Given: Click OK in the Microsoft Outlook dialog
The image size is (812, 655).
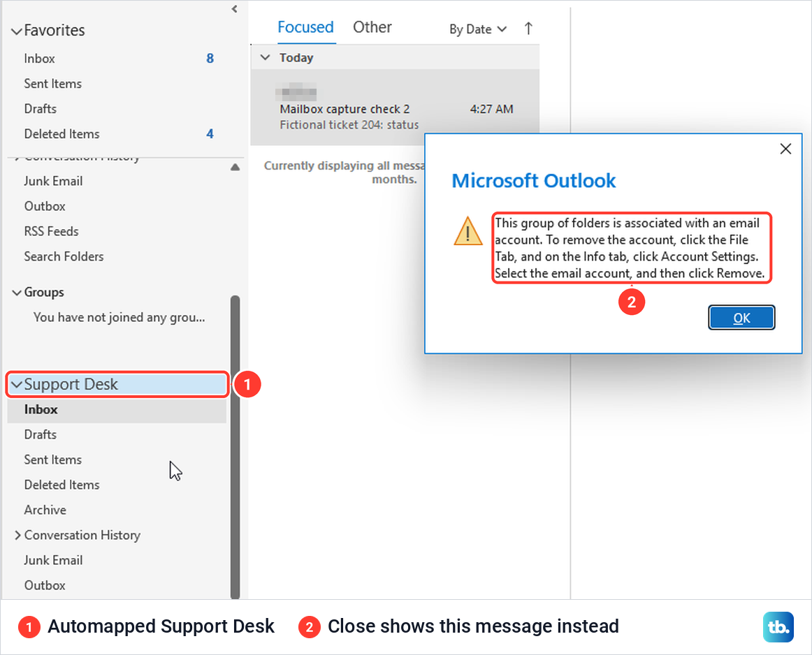Looking at the screenshot, I should click(741, 318).
